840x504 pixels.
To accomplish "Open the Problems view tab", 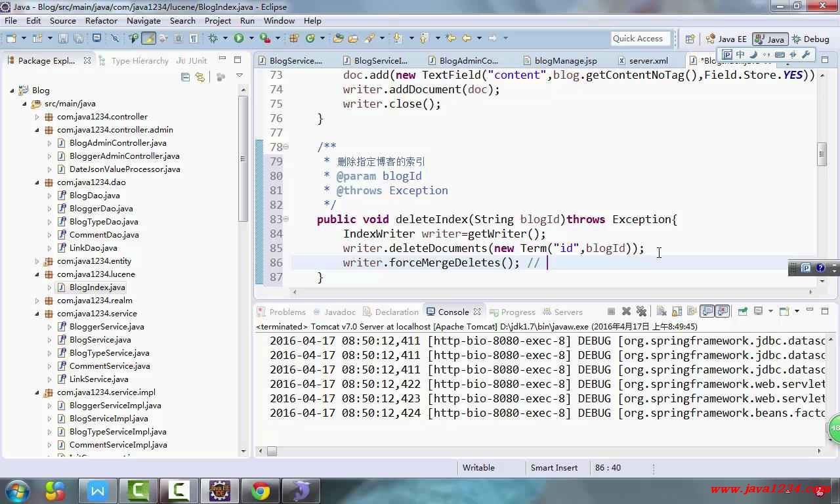I will [287, 312].
